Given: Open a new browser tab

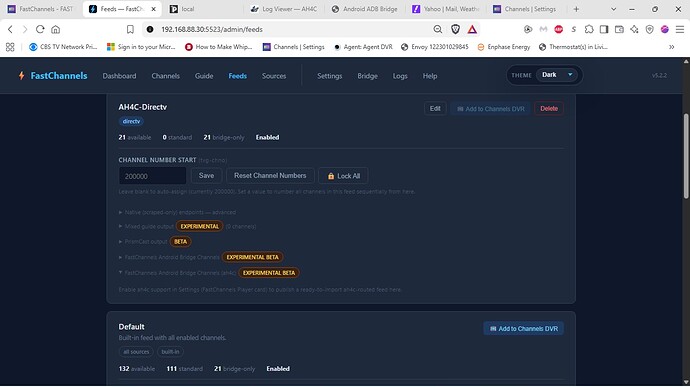Looking at the screenshot, I should point(576,9).
